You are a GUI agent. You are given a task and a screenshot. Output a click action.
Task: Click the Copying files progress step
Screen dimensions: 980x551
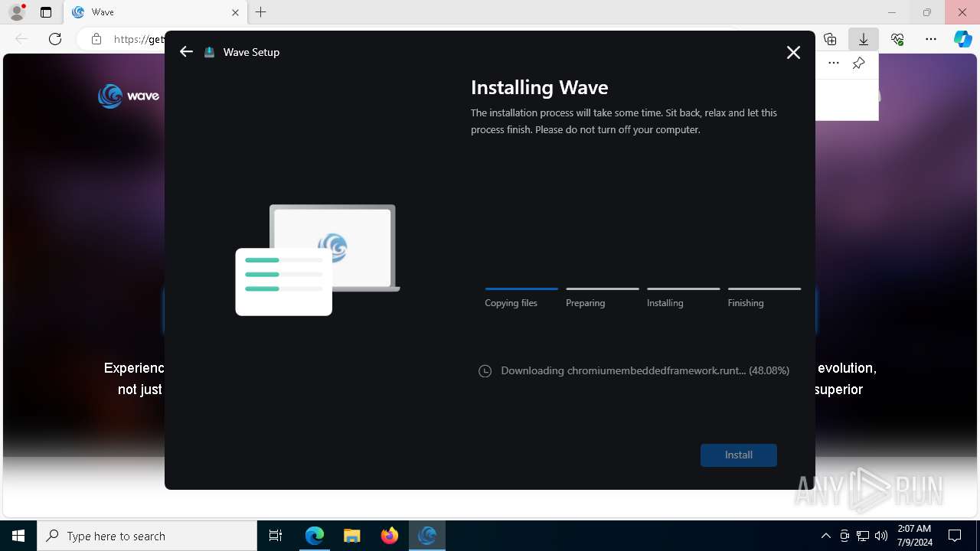point(521,298)
